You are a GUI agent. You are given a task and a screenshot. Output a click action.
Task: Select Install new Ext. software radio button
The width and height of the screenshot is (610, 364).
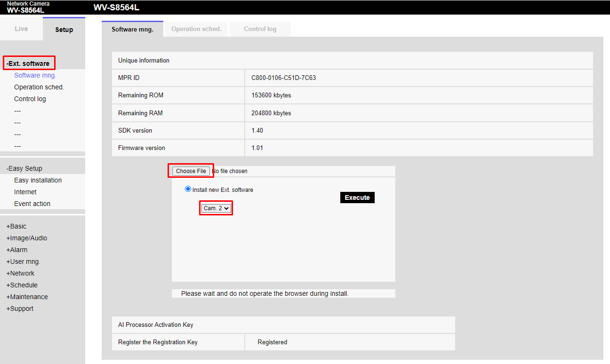click(x=188, y=190)
